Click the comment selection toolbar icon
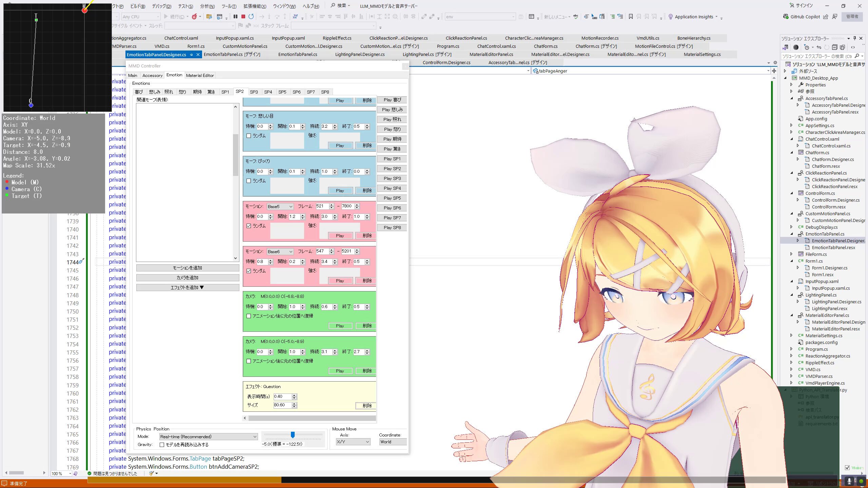 [612, 16]
